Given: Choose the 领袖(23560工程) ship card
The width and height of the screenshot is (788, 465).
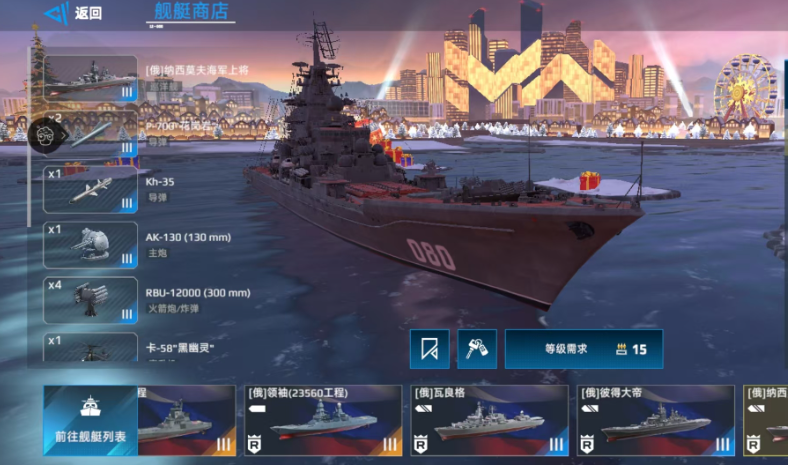Looking at the screenshot, I should [323, 421].
